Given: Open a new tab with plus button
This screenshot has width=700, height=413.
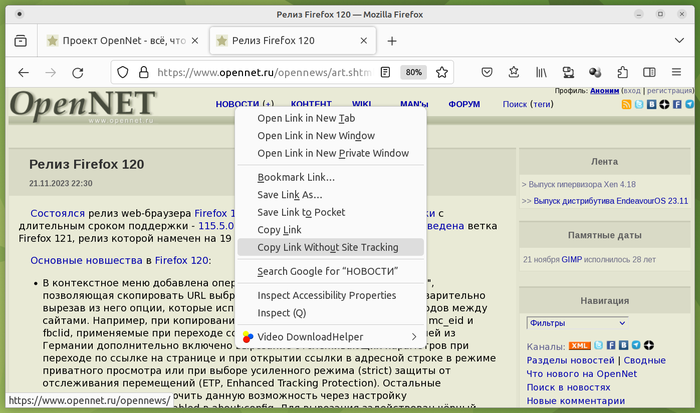Looking at the screenshot, I should coord(392,41).
